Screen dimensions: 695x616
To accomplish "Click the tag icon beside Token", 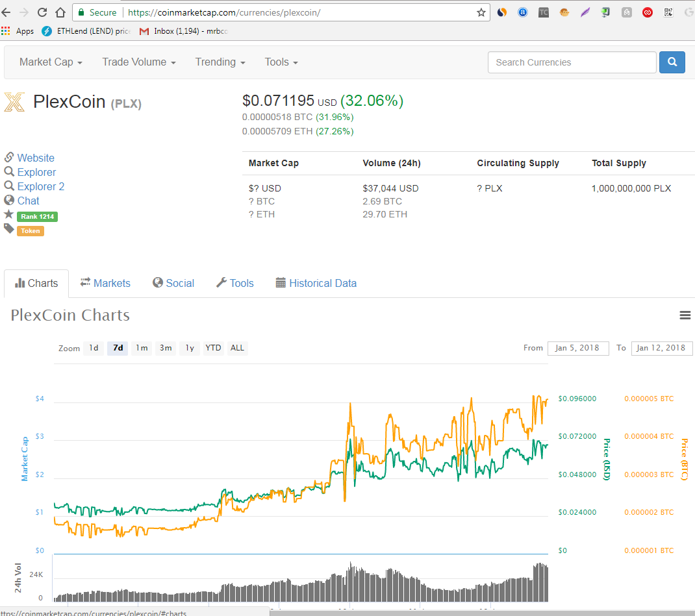I will pyautogui.click(x=9, y=229).
